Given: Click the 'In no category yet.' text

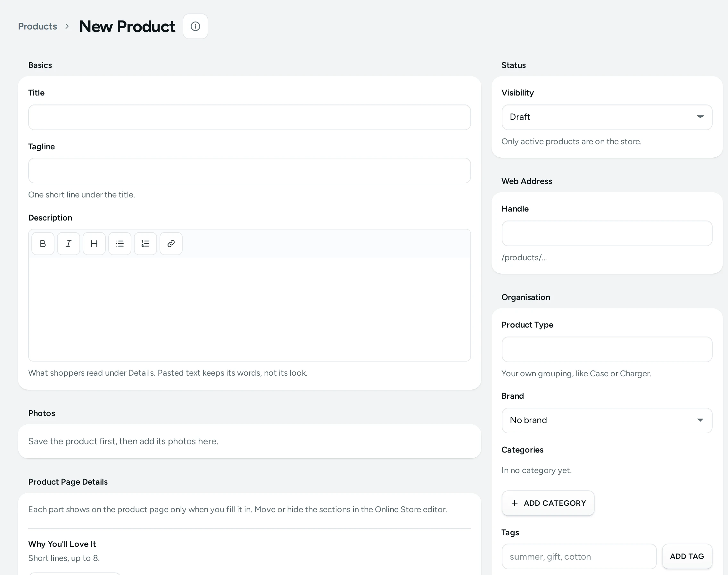Looking at the screenshot, I should click(x=536, y=470).
